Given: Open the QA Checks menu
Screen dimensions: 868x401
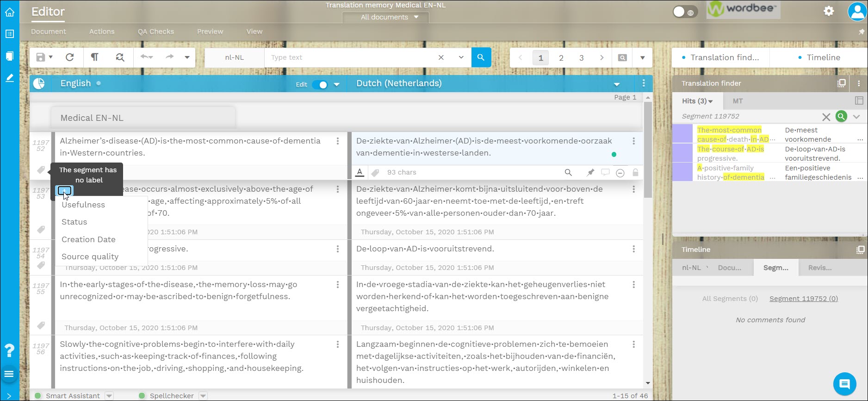Looking at the screenshot, I should (x=155, y=31).
